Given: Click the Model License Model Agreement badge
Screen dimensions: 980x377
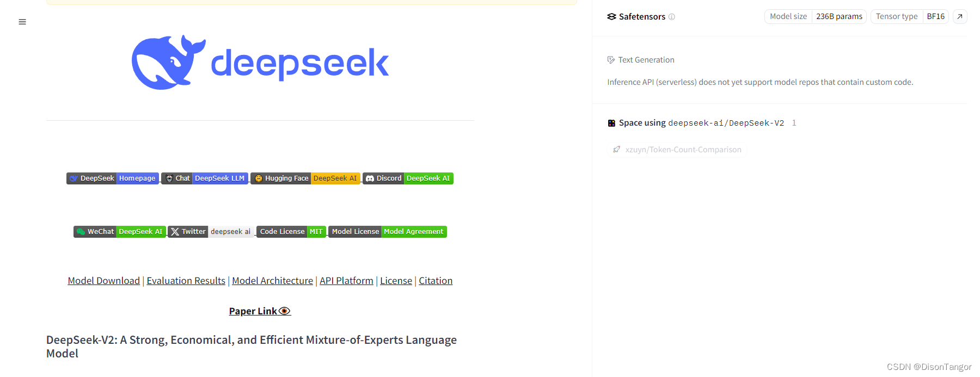Looking at the screenshot, I should (x=387, y=231).
